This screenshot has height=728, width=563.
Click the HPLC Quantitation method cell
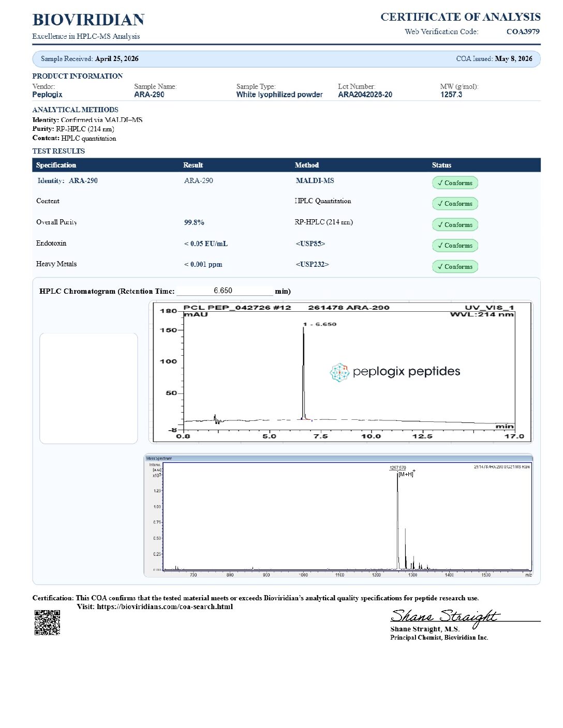coord(323,201)
